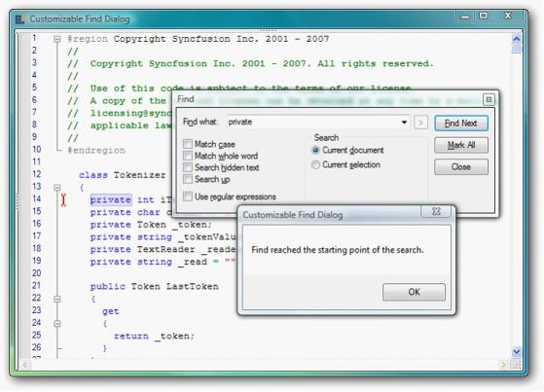Image resolution: width=544 pixels, height=392 pixels.
Task: Enable the Match case checkbox
Action: 188,144
